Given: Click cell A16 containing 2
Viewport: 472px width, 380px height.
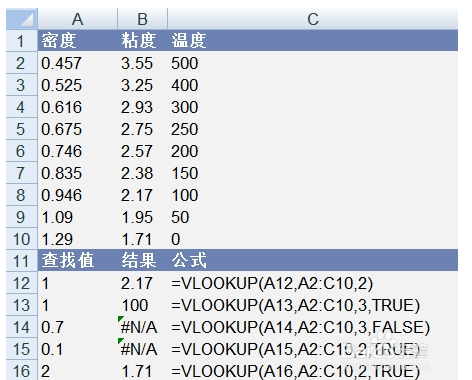Looking at the screenshot, I should (x=77, y=370).
